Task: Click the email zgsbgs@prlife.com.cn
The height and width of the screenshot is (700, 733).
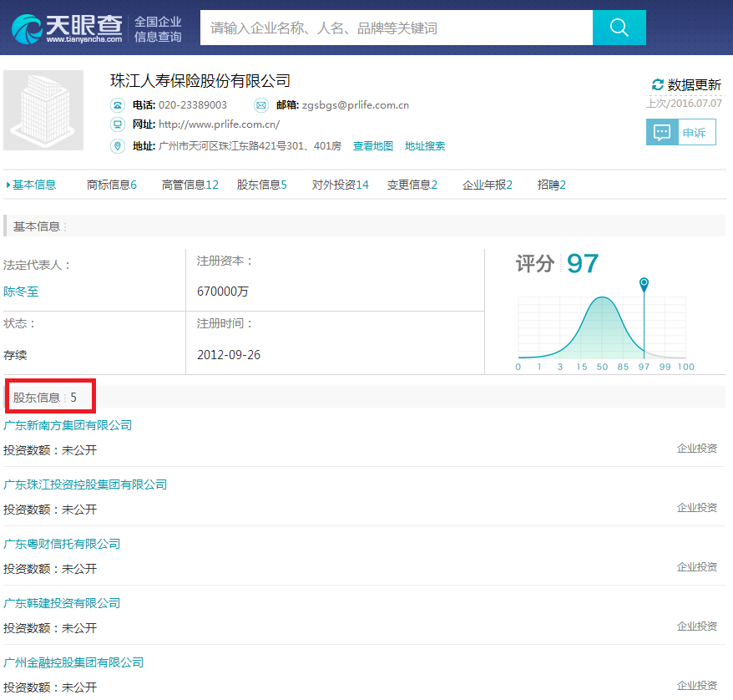Action: point(356,105)
